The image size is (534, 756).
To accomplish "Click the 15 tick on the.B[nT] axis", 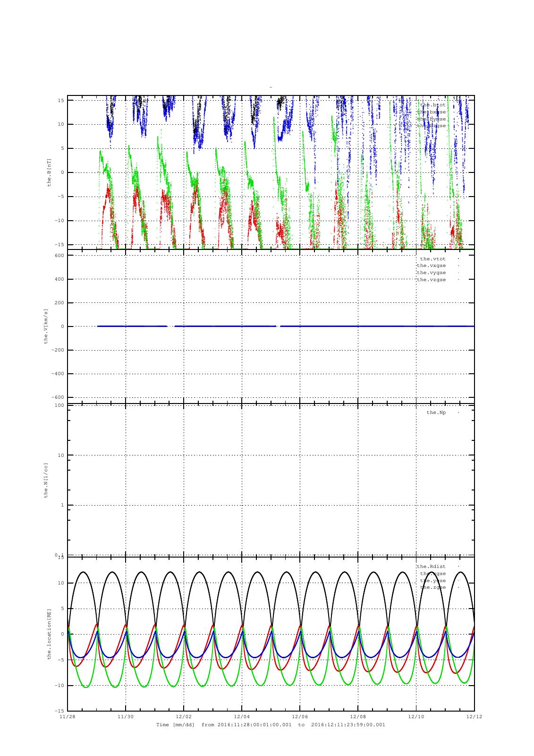I will (61, 100).
